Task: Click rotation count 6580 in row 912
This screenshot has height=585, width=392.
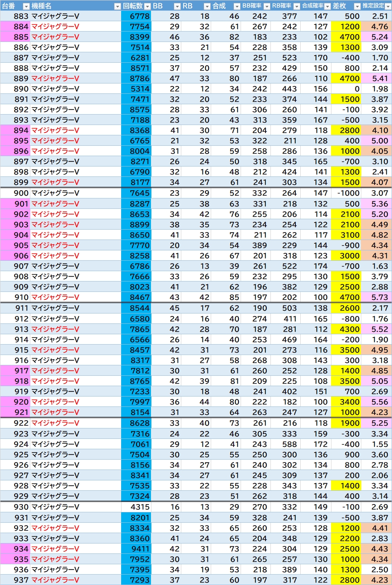Action: click(x=136, y=319)
